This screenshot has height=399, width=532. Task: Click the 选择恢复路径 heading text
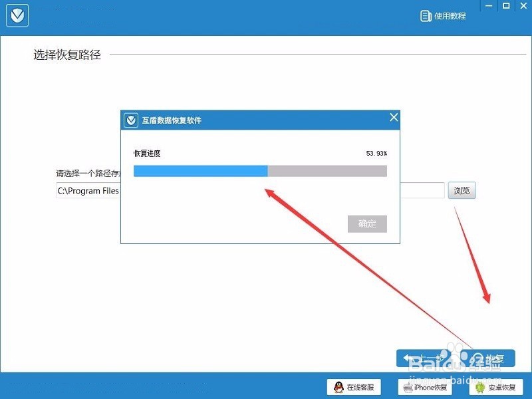pyautogui.click(x=66, y=55)
